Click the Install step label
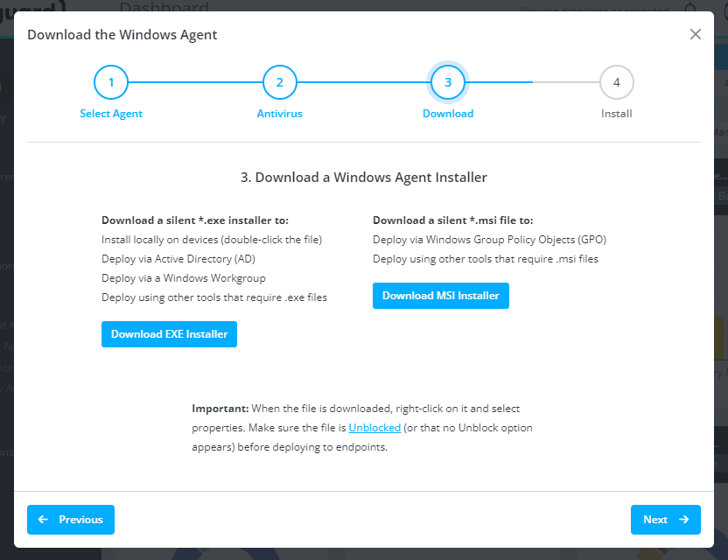 [x=617, y=114]
